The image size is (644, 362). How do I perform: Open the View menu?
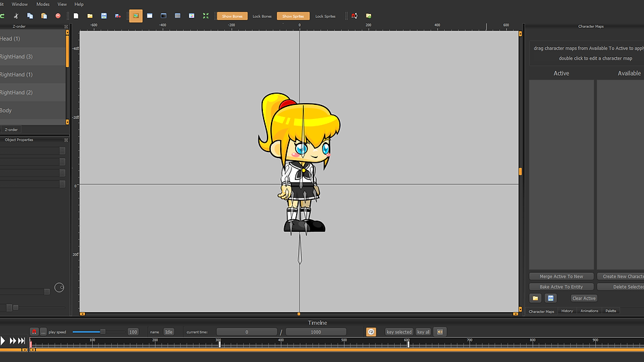(x=62, y=4)
